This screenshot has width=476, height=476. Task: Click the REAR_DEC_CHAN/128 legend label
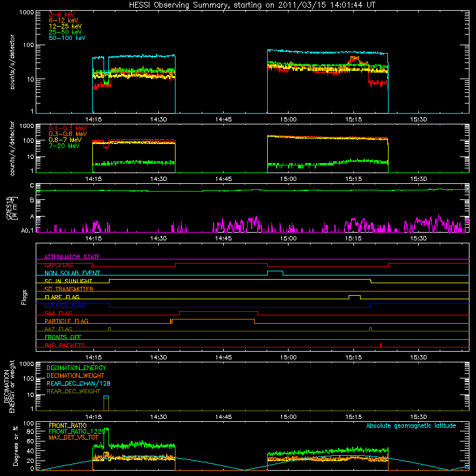(x=79, y=383)
